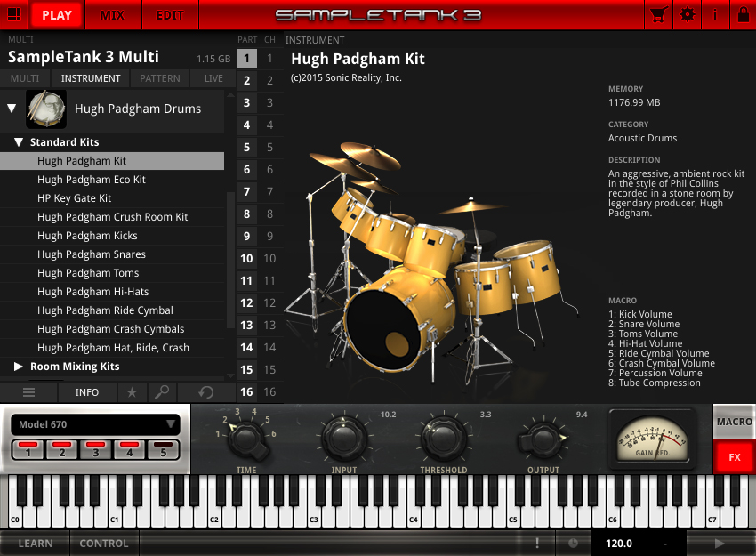This screenshot has height=556, width=756.
Task: Show favorites with the star icon
Action: click(x=132, y=392)
